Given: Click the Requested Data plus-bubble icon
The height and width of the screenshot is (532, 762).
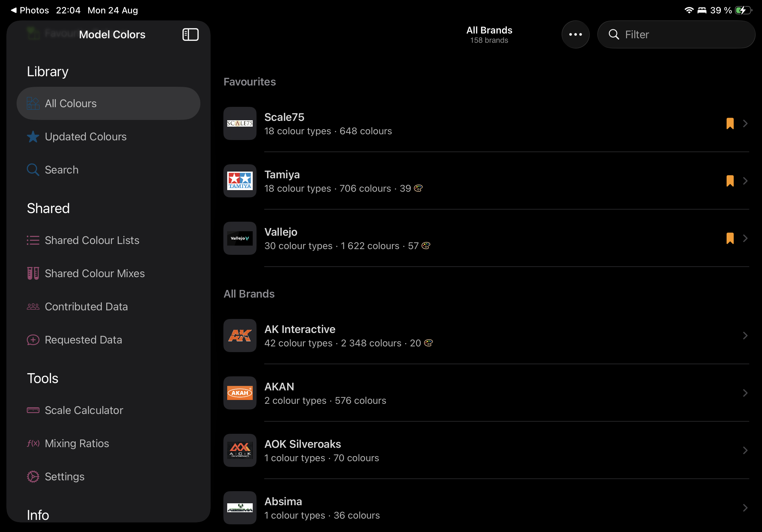Looking at the screenshot, I should point(33,340).
